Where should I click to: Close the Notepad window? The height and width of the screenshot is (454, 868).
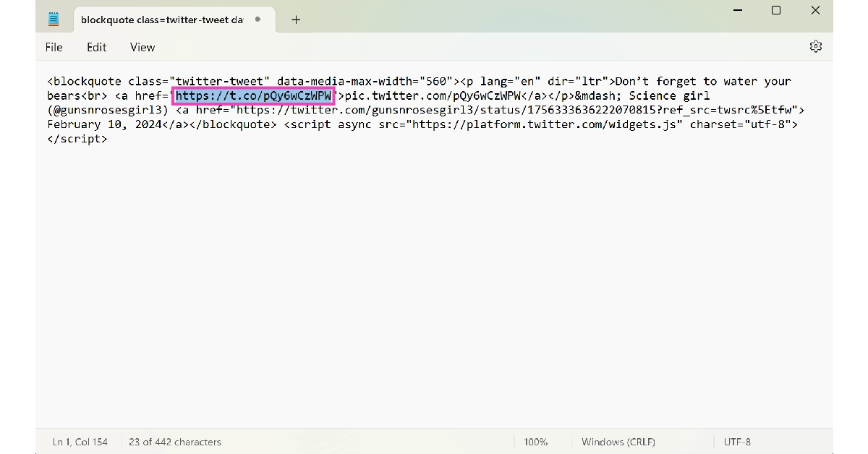pyautogui.click(x=815, y=10)
